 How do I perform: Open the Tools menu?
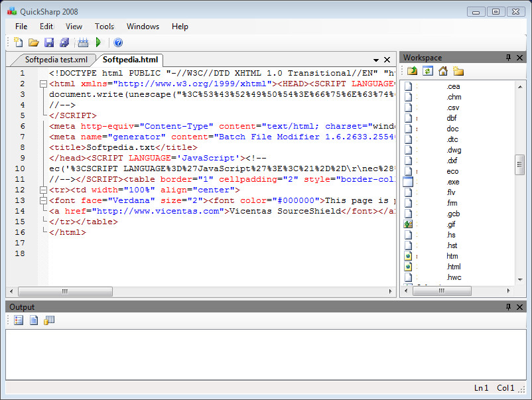click(105, 27)
